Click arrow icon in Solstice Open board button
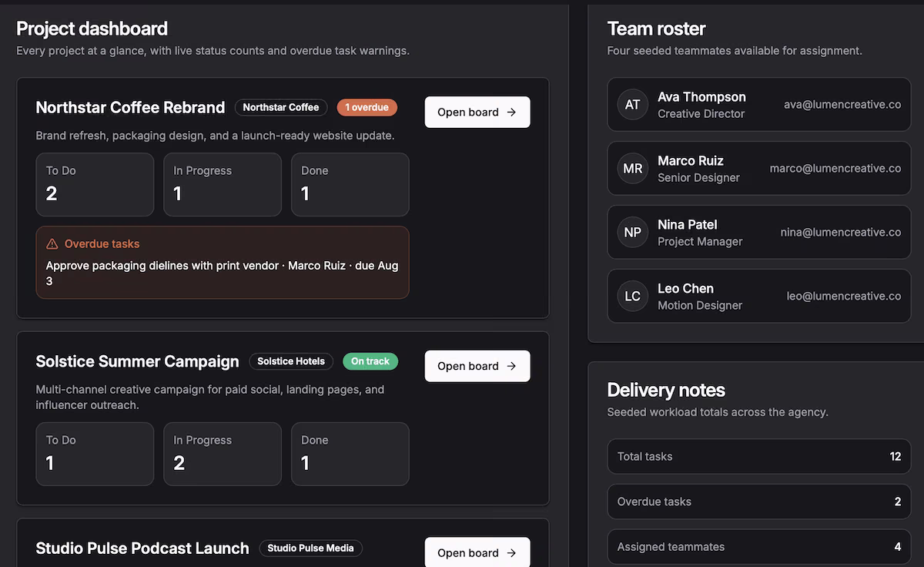The width and height of the screenshot is (924, 567). click(x=511, y=366)
